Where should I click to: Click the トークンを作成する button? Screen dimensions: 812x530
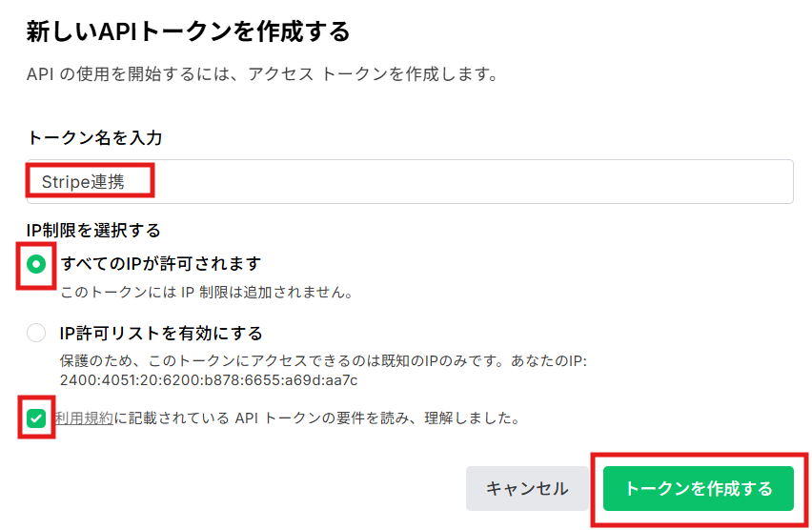[x=698, y=489]
